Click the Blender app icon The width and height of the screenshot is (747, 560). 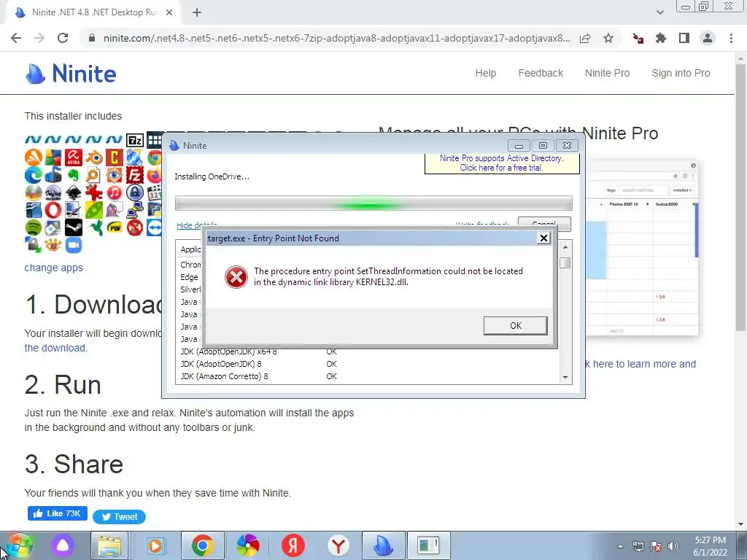pos(94,157)
